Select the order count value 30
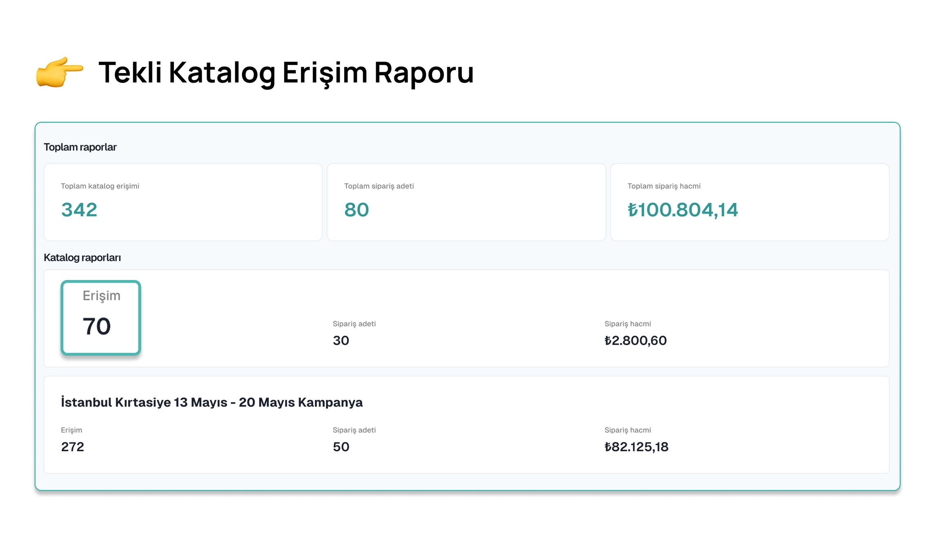This screenshot has height=560, width=941. point(341,340)
